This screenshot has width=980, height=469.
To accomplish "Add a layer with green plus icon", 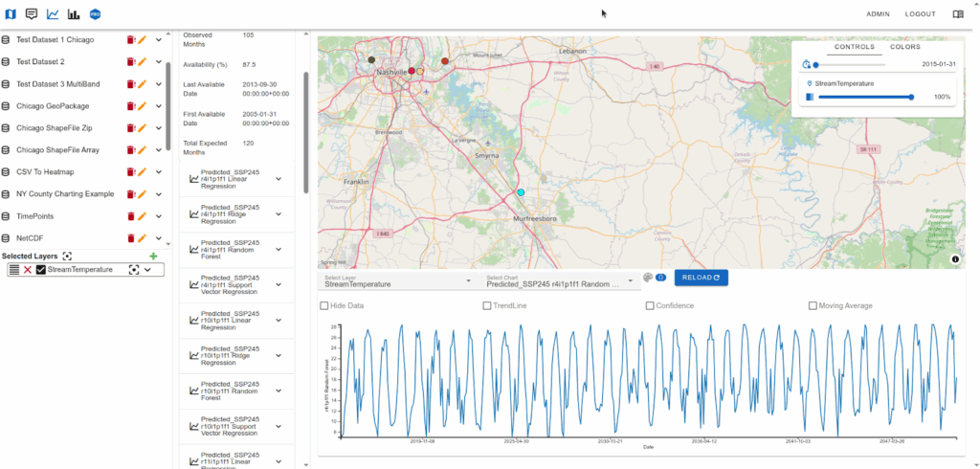I will (x=153, y=257).
